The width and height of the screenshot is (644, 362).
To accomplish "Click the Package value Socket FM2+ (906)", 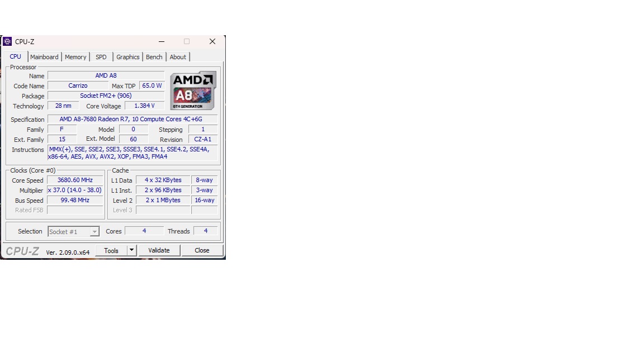I will [x=106, y=96].
